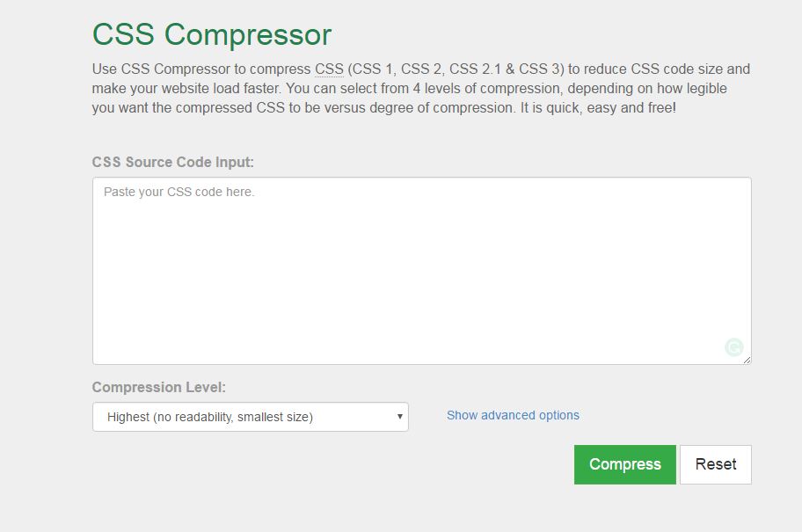Focus the CSS Source Code Input textarea
Image resolution: width=802 pixels, height=532 pixels.
click(x=422, y=271)
